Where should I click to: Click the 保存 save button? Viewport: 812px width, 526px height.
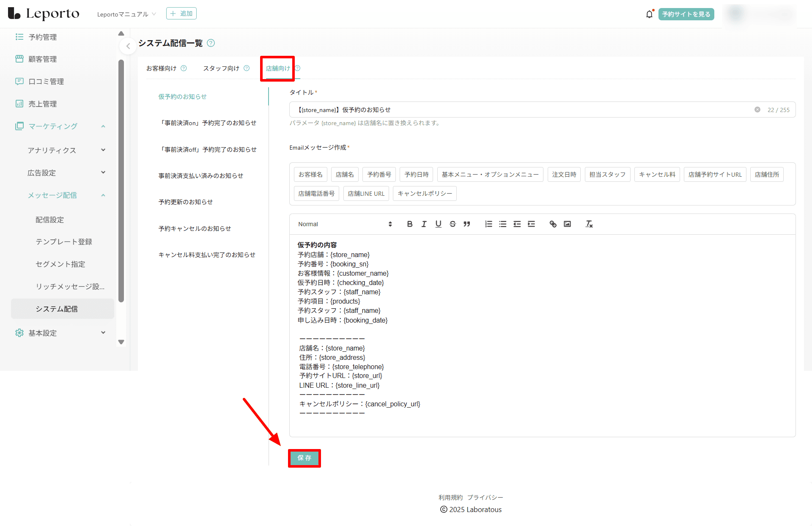coord(304,458)
